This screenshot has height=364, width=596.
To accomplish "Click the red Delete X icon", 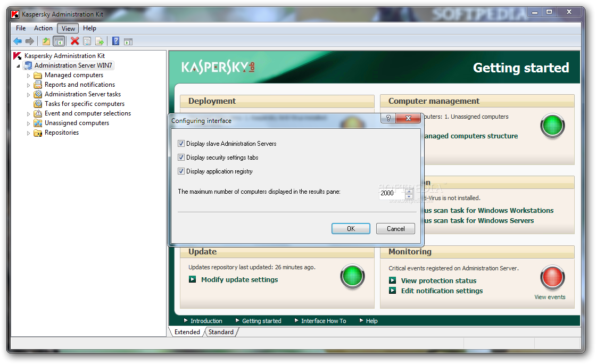I will coord(75,41).
